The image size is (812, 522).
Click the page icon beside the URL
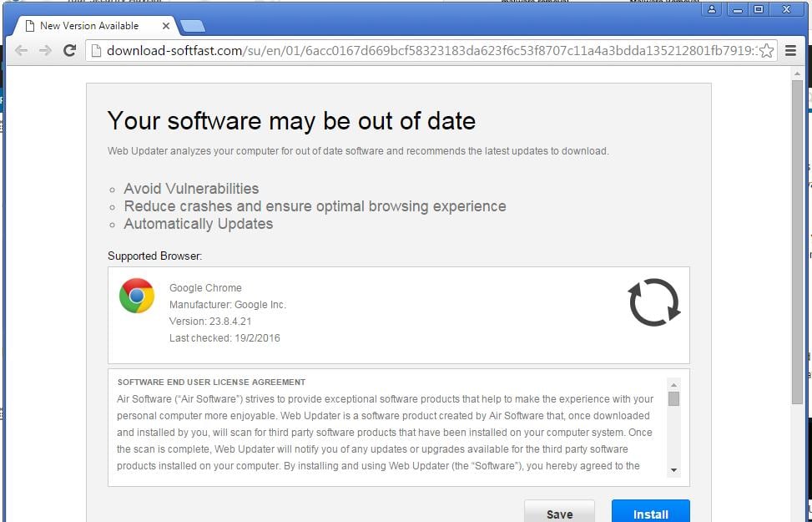94,51
